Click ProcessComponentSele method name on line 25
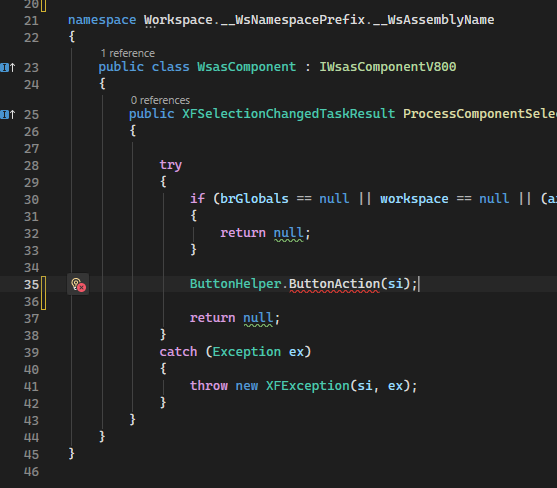557x488 pixels. coord(480,114)
